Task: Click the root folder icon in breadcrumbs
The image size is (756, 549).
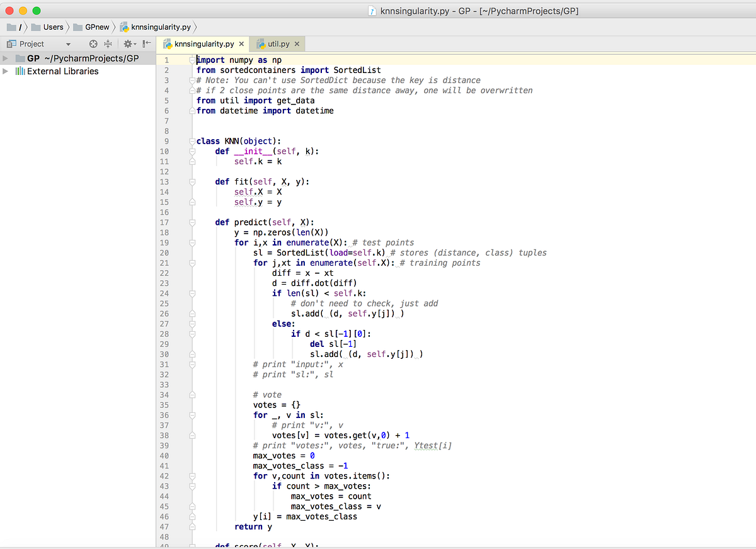Action: pyautogui.click(x=11, y=27)
